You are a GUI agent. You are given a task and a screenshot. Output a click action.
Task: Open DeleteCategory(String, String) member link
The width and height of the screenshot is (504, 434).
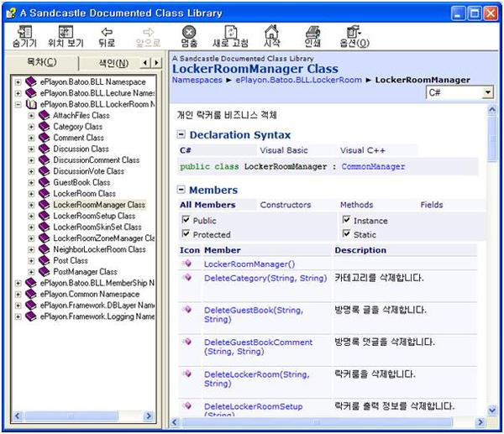265,278
